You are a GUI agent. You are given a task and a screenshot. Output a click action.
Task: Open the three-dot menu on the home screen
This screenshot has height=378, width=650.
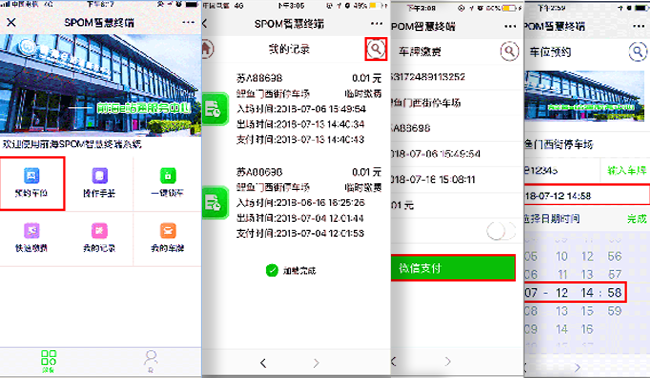point(189,22)
